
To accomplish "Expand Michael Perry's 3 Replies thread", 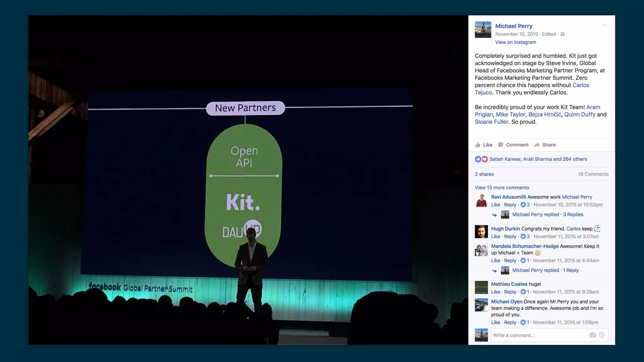I will coord(573,215).
